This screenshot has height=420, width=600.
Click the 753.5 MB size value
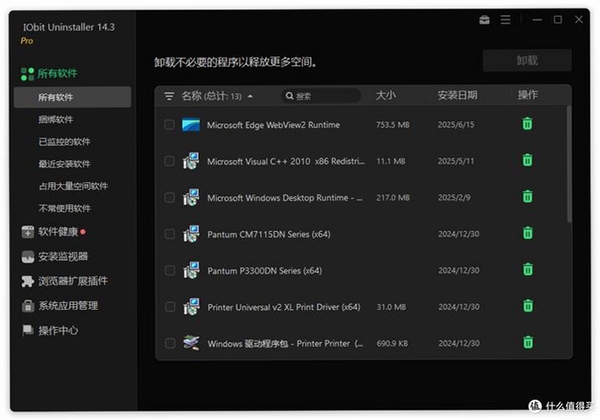tap(393, 125)
